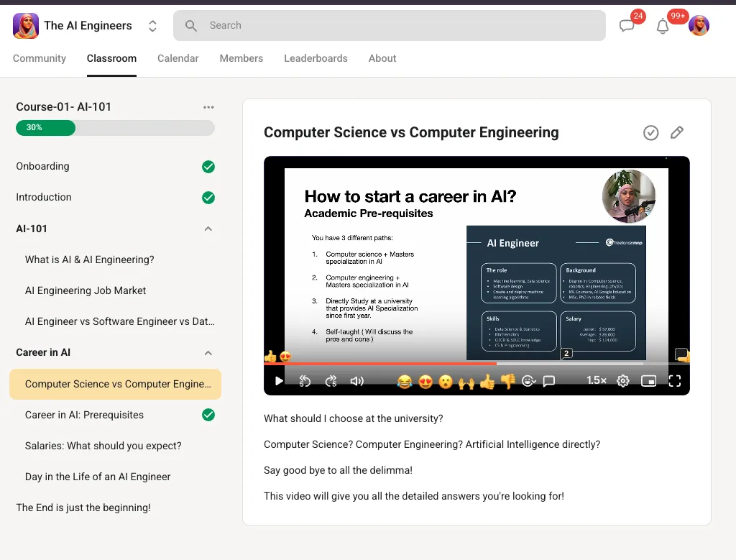Click the 30% course progress bar

pyautogui.click(x=116, y=128)
